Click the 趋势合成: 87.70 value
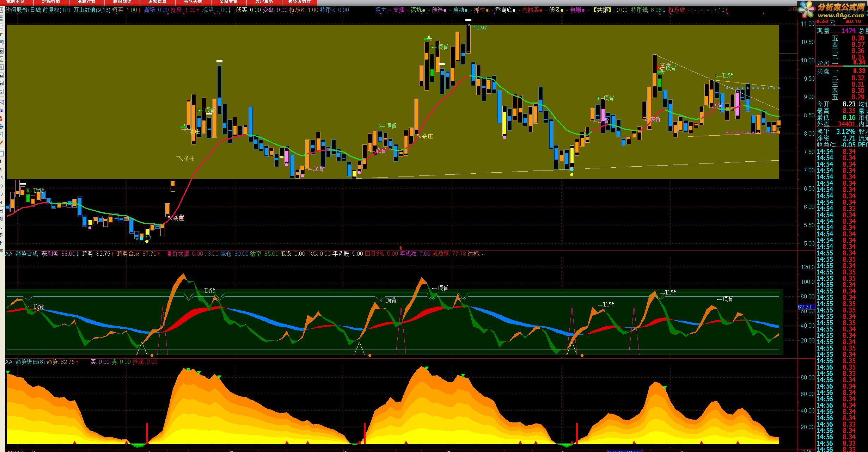The image size is (868, 452). (x=136, y=254)
